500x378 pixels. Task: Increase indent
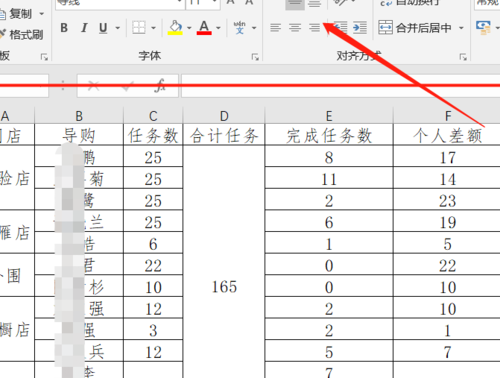[x=360, y=27]
